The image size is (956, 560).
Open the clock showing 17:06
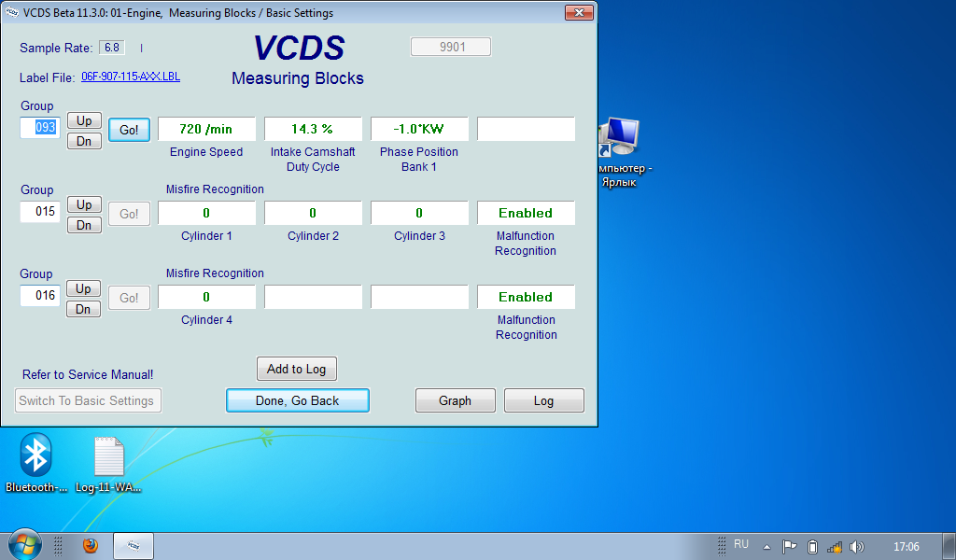click(906, 547)
